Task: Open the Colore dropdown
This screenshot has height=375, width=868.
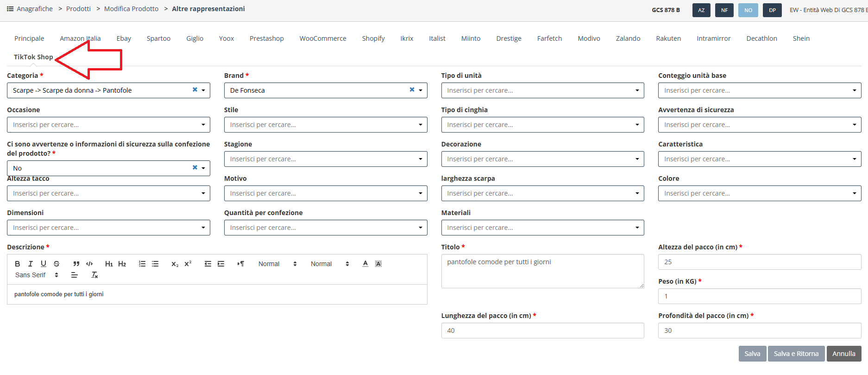Action: (x=760, y=193)
